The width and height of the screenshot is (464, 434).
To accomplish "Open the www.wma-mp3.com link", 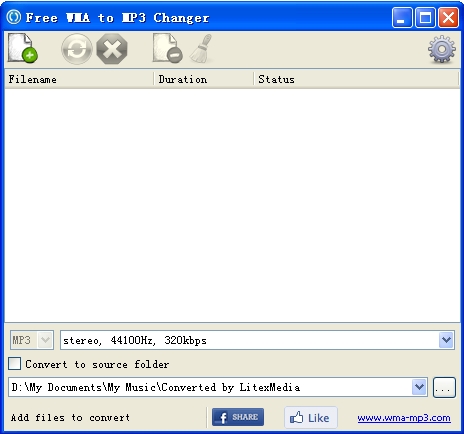I will tap(404, 418).
